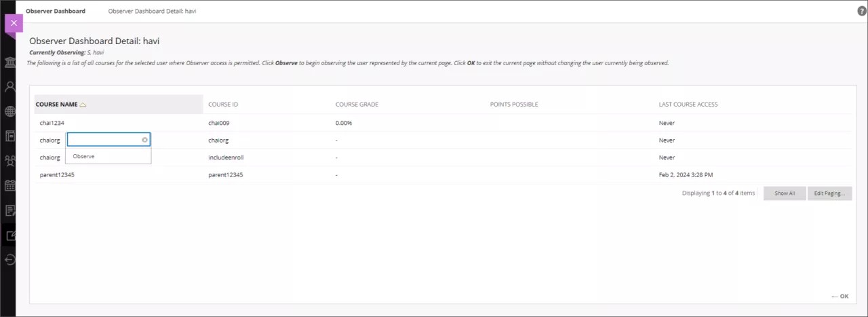Open the Grades sidebar icon
The height and width of the screenshot is (317, 868).
pyautogui.click(x=10, y=210)
